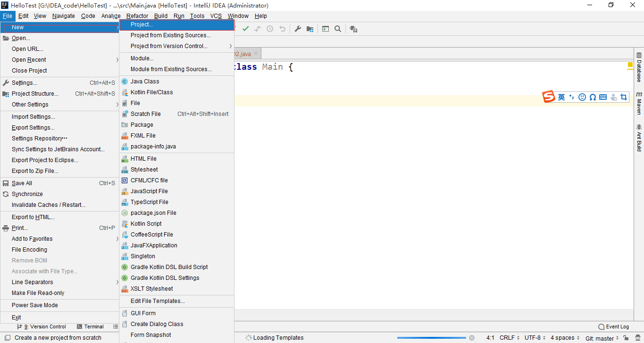
Task: Click the Sogou input method S logo
Action: pos(549,97)
